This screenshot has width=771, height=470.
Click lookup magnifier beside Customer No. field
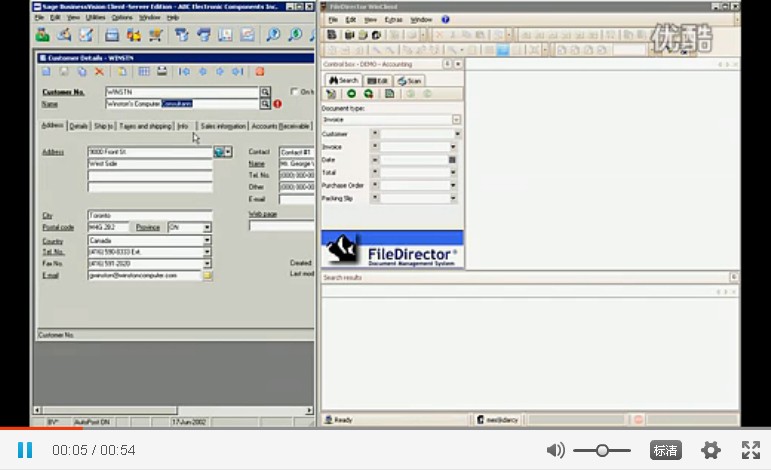pyautogui.click(x=265, y=92)
